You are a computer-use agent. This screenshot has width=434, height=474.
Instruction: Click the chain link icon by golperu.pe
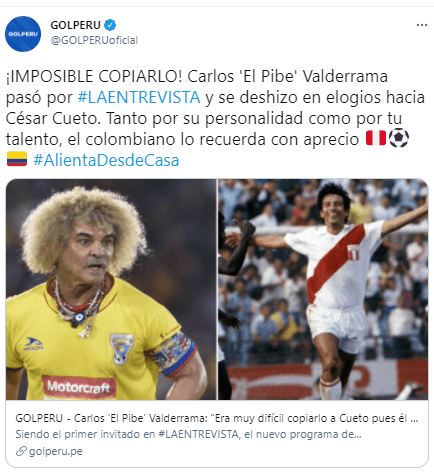(21, 451)
